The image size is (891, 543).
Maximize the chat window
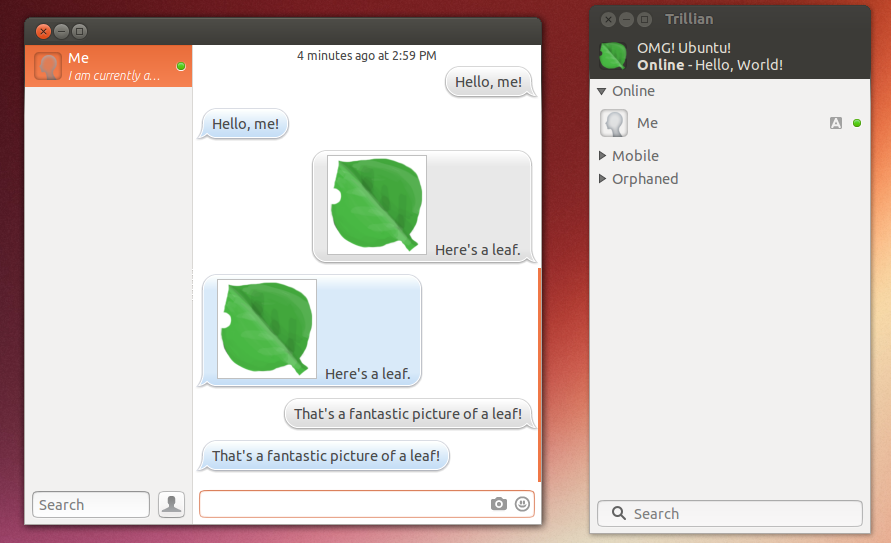click(80, 31)
